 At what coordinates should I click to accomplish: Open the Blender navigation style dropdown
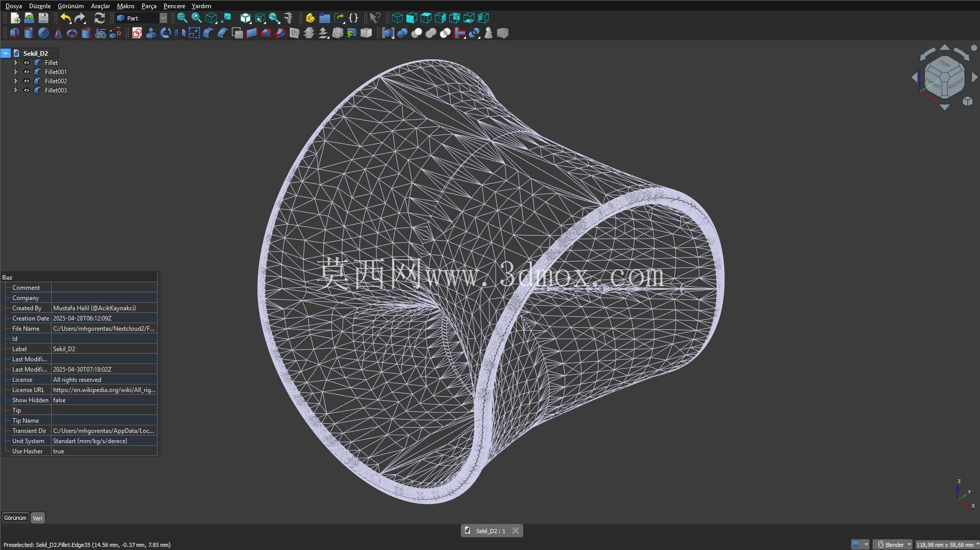pos(893,545)
